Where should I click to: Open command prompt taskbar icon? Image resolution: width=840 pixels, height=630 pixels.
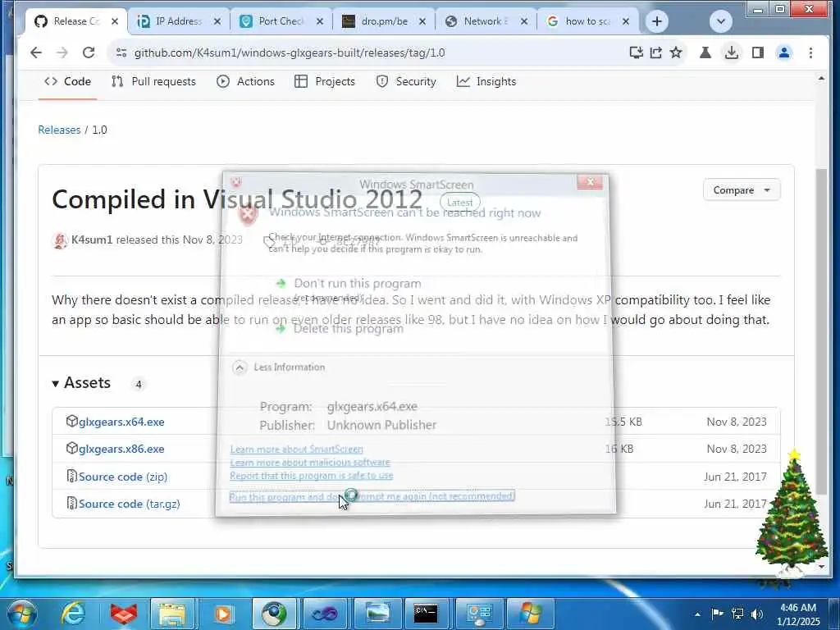(x=426, y=614)
